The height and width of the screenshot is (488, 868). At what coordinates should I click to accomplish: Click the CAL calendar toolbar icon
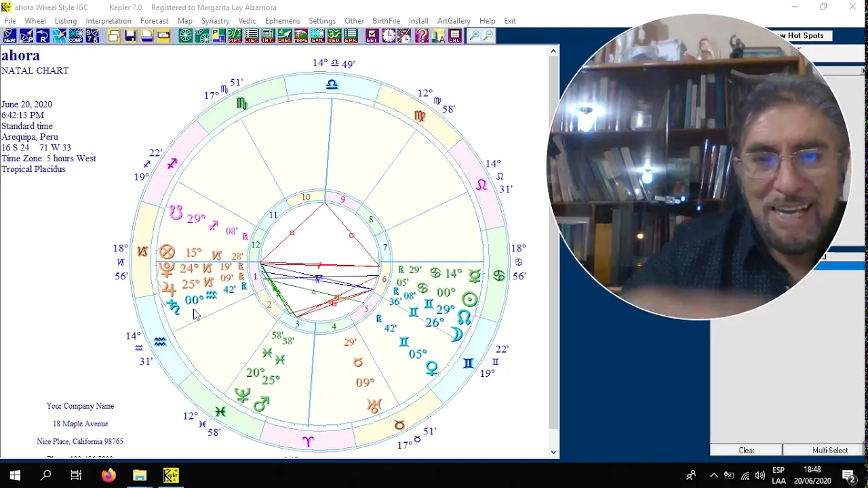[454, 35]
